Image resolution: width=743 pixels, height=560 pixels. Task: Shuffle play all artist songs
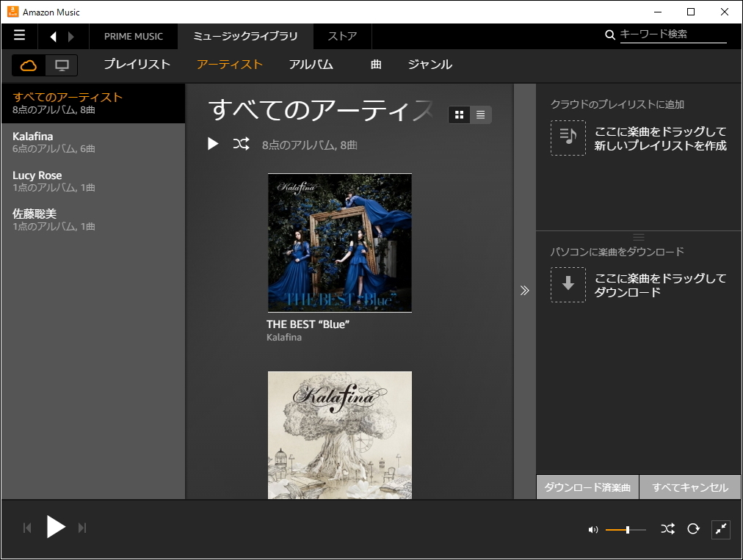pos(241,145)
